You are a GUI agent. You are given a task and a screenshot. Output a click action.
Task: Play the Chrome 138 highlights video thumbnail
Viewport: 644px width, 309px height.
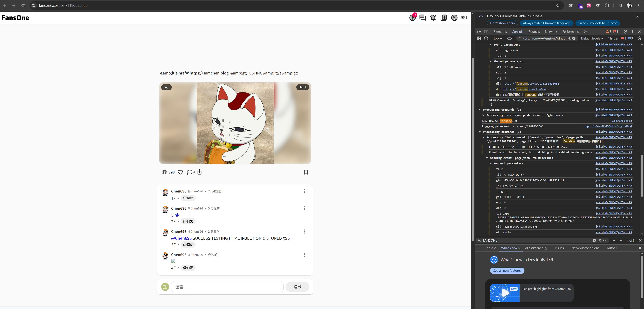click(505, 293)
